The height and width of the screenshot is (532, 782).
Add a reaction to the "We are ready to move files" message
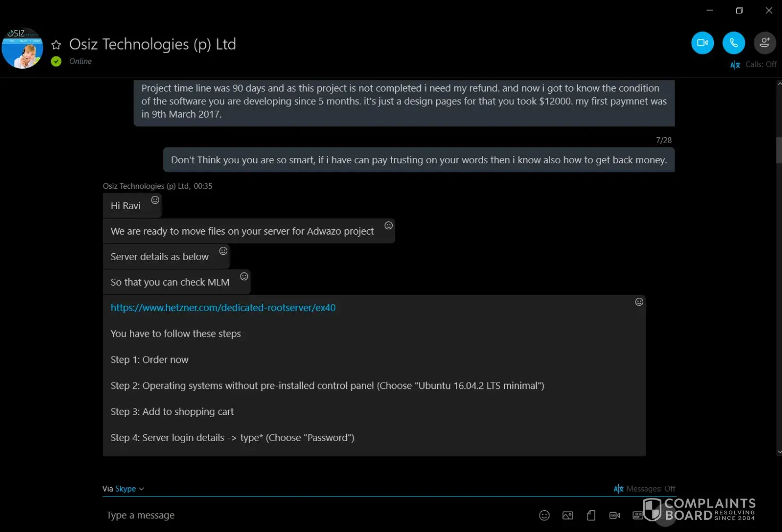click(x=389, y=226)
